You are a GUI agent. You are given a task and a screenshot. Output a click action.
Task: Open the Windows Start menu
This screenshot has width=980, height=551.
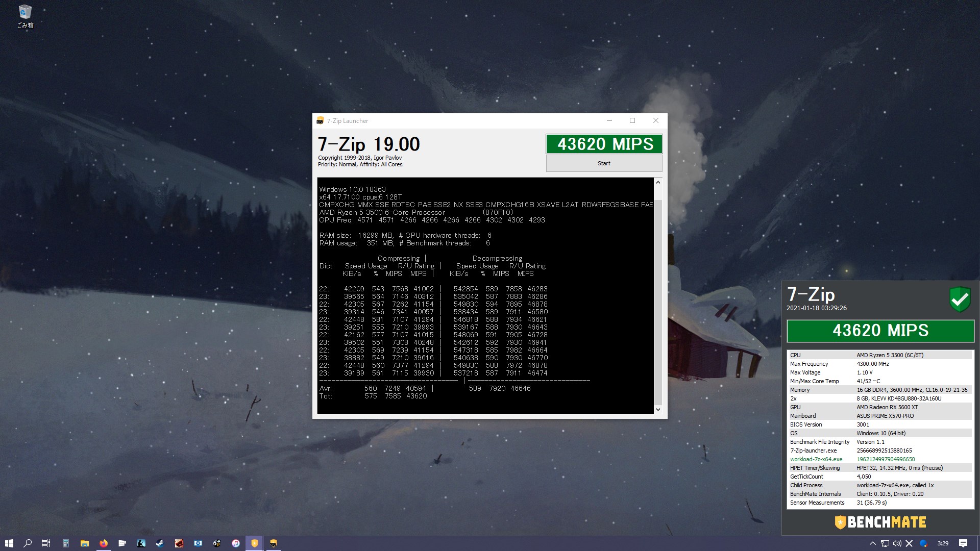pyautogui.click(x=9, y=543)
